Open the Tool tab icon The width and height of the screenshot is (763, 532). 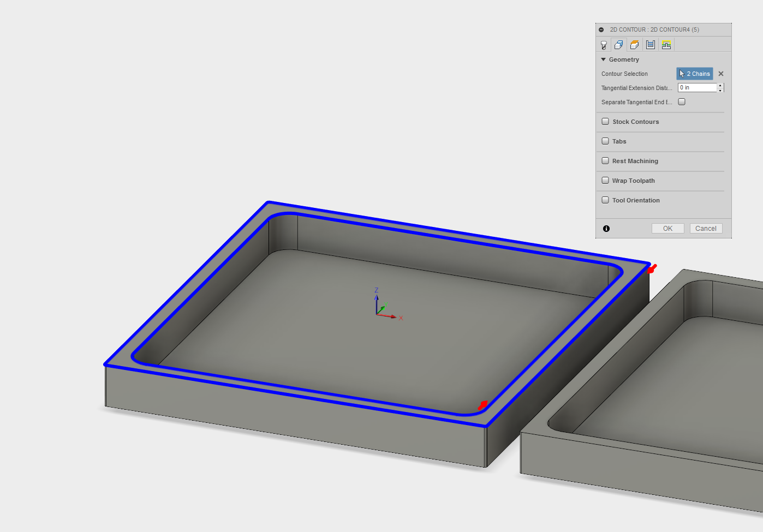click(x=604, y=45)
